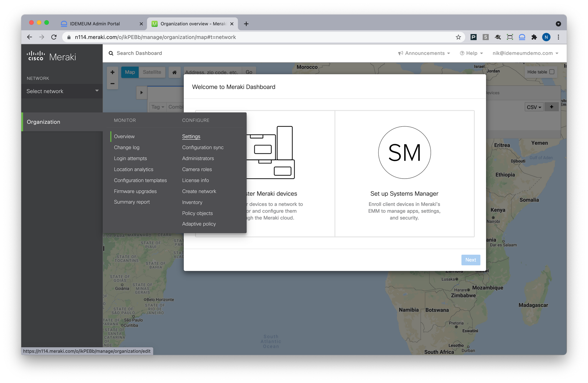Open Camera roles

(x=197, y=169)
